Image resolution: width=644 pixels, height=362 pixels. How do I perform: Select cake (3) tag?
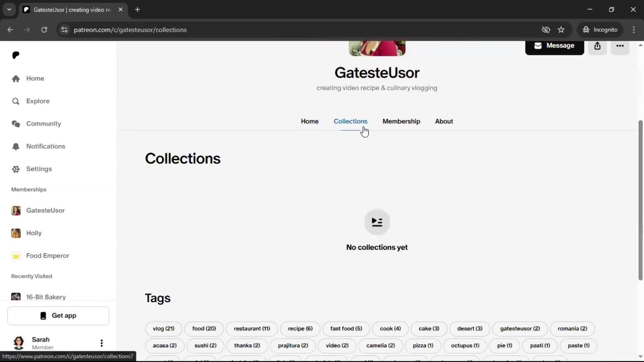click(x=429, y=329)
